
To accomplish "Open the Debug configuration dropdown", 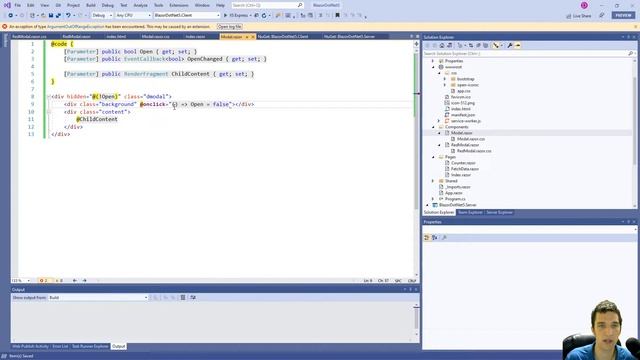I will (102, 15).
